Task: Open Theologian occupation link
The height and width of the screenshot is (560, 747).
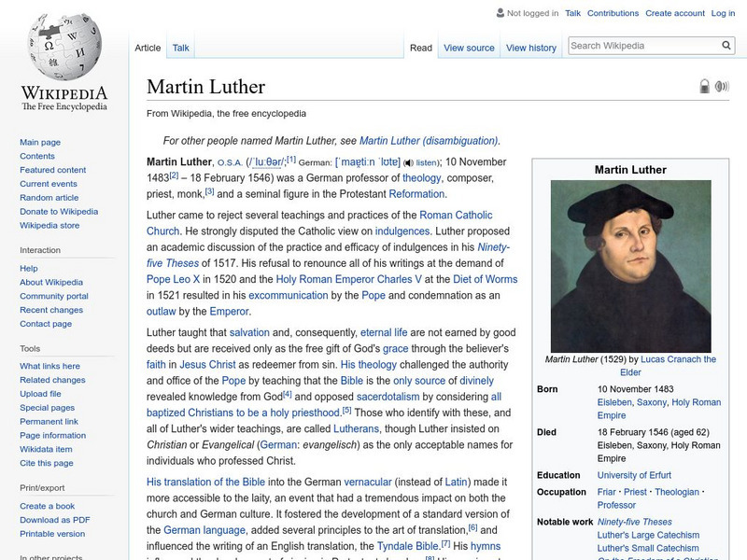Action: (x=677, y=492)
